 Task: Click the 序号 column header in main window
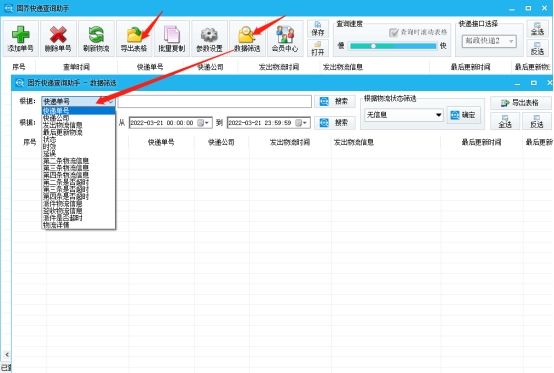click(19, 67)
